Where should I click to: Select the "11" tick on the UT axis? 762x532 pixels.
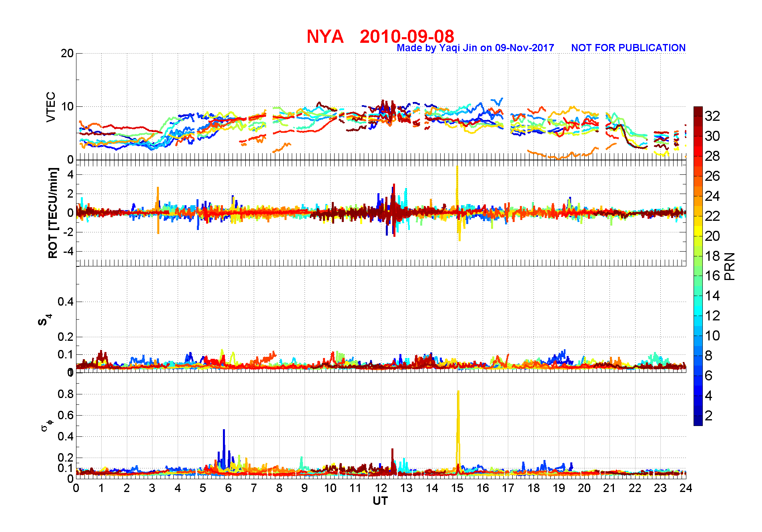coord(355,488)
